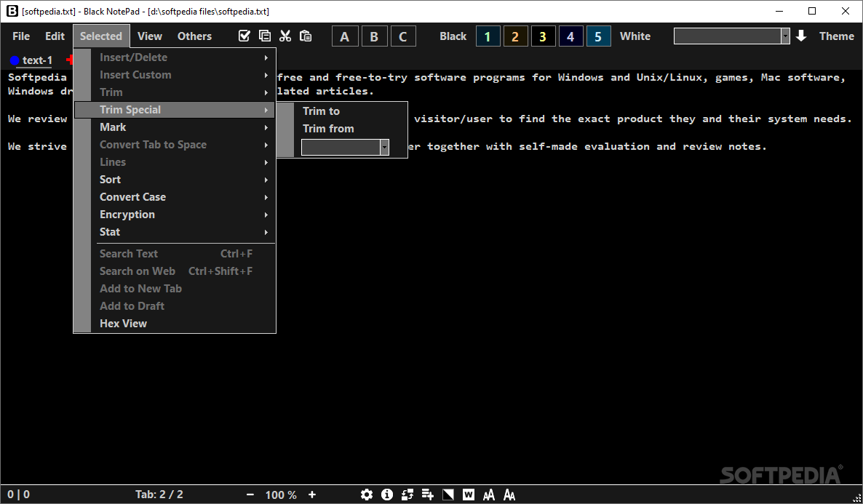Apply color theme swatch 5
The width and height of the screenshot is (863, 504).
click(x=598, y=36)
